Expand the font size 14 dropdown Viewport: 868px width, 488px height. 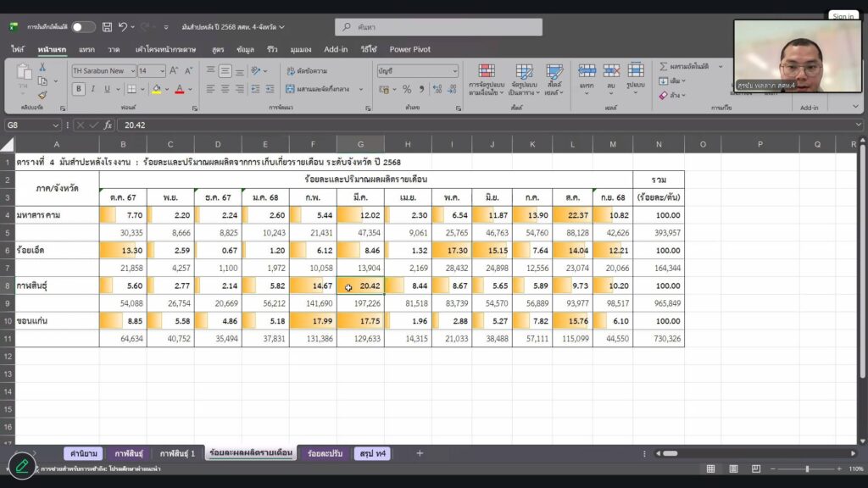151,71
